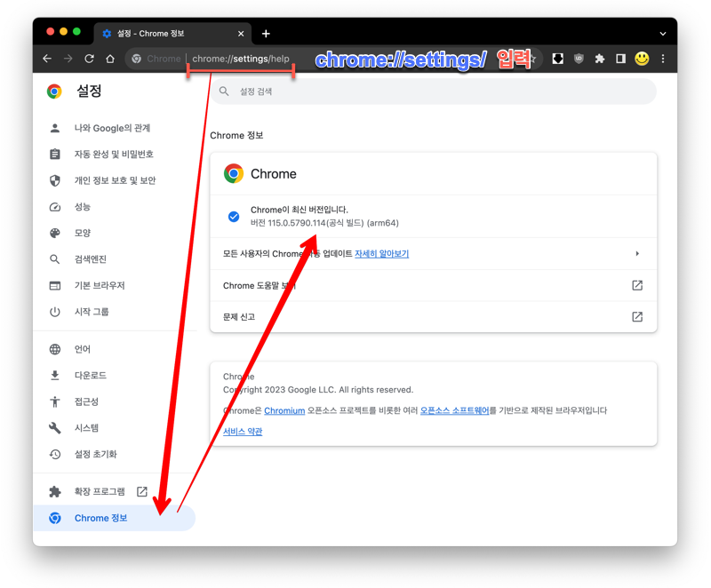This screenshot has width=711, height=588.
Task: Click the accessibility figure icon
Action: coord(55,401)
